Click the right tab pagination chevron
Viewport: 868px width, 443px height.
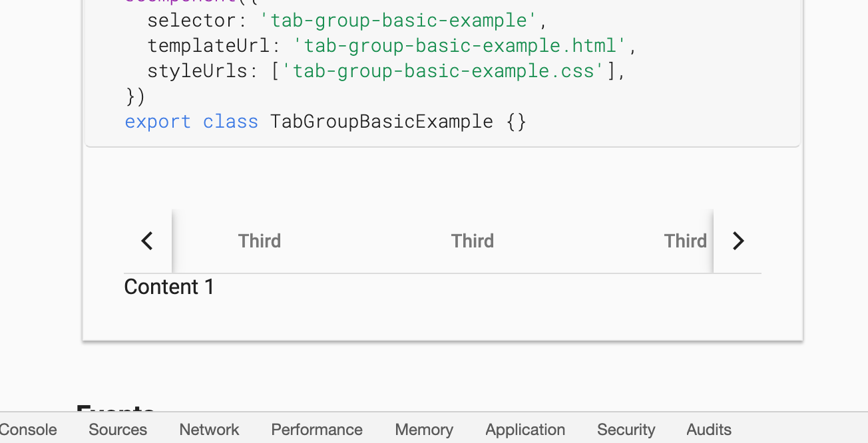click(x=738, y=241)
